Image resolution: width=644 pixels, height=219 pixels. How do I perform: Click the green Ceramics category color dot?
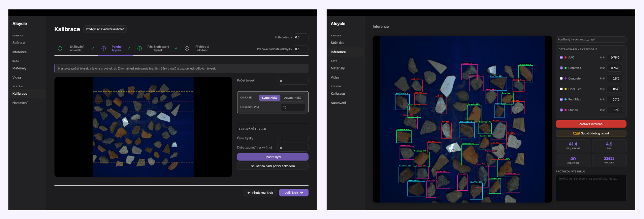tap(566, 68)
